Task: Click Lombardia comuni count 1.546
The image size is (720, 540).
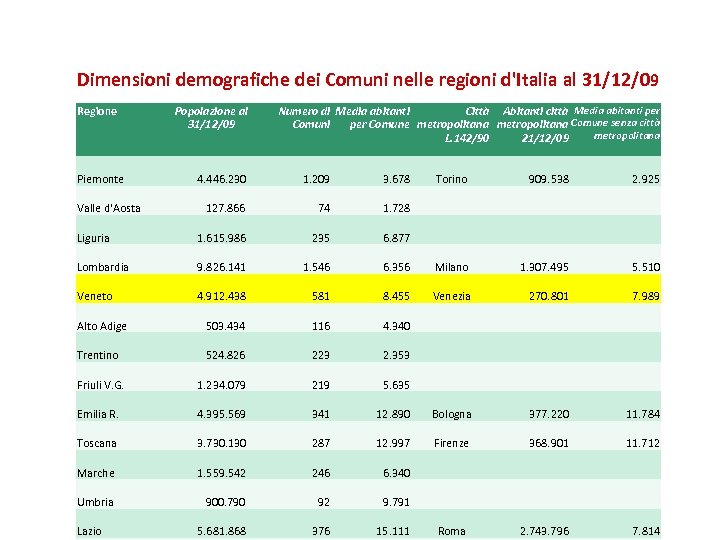Action: [x=316, y=267]
